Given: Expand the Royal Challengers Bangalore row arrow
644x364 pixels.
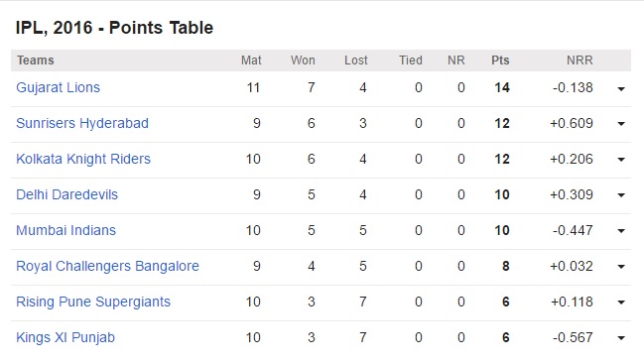Looking at the screenshot, I should click(621, 267).
